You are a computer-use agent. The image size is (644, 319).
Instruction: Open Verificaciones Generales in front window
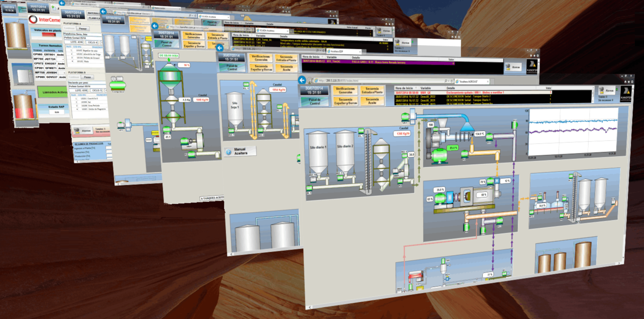pyautogui.click(x=345, y=90)
